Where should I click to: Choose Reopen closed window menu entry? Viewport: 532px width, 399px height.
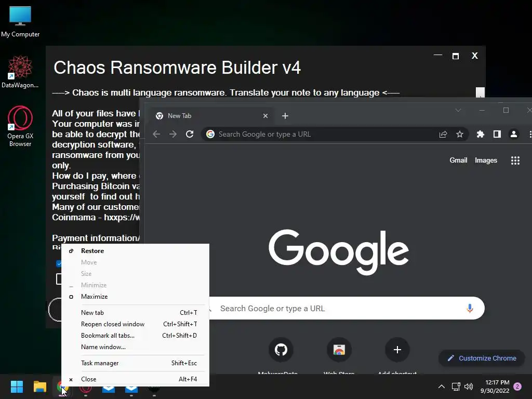(135, 324)
